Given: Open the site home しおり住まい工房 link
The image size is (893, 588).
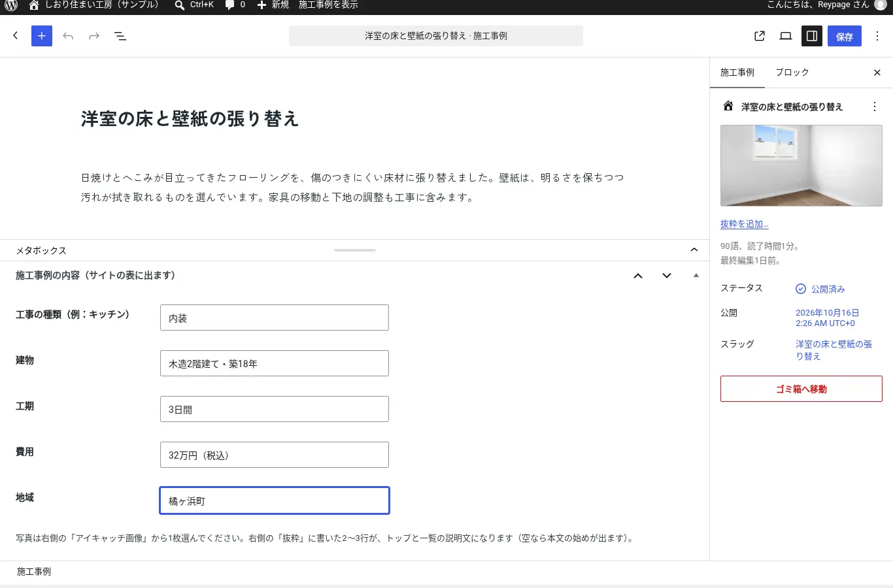Looking at the screenshot, I should click(x=94, y=5).
